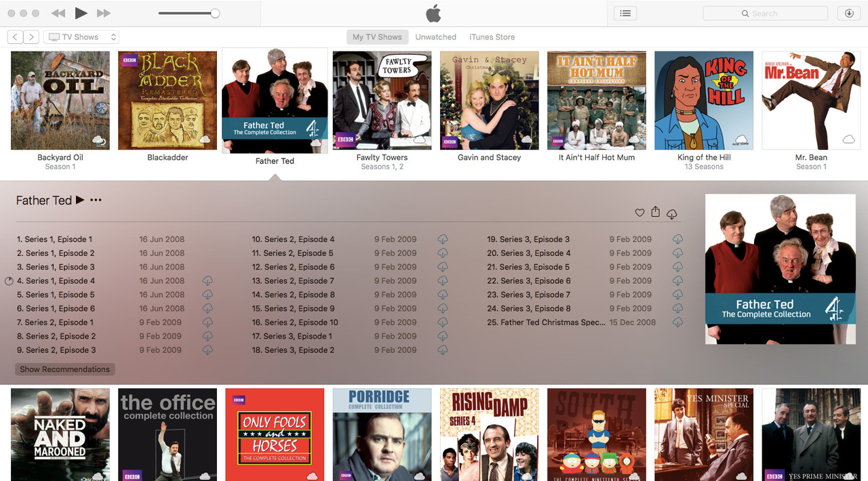The image size is (868, 481).
Task: Open the Naked and Marooned artwork
Action: click(60, 434)
